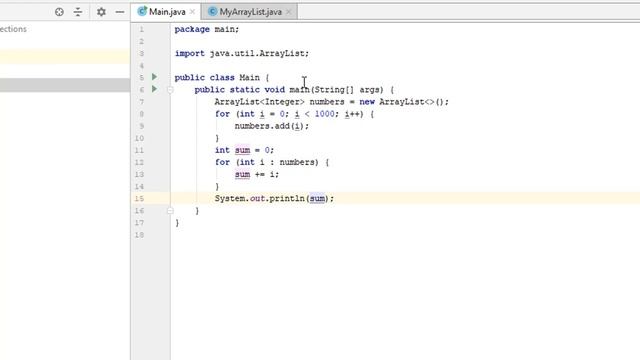The width and height of the screenshot is (640, 360).
Task: Click 'import java.util.ArrayList;' statement
Action: pos(242,53)
